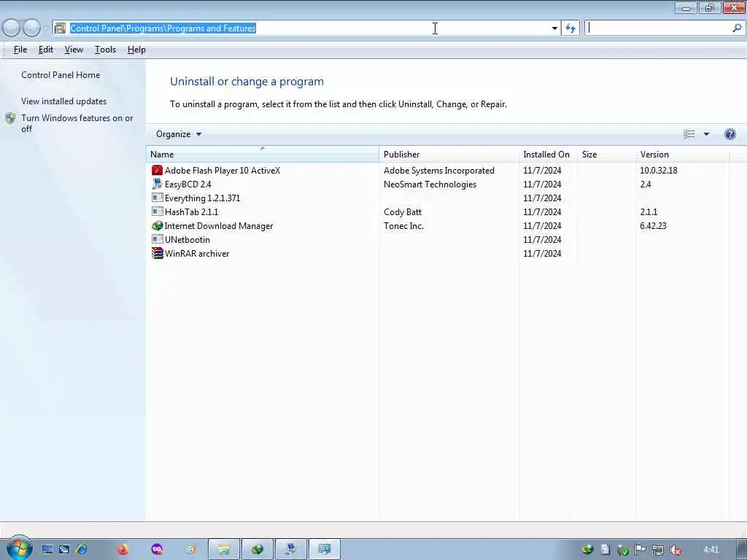Click the IDM icon in system tray
The image size is (747, 560).
(x=588, y=550)
